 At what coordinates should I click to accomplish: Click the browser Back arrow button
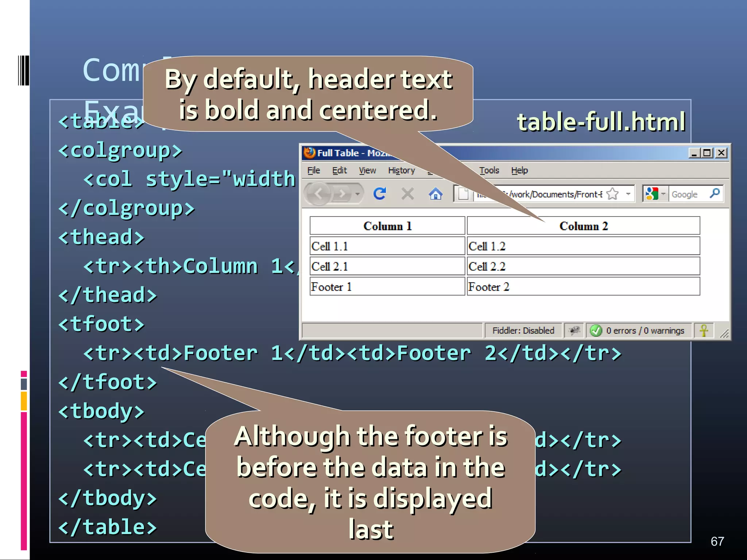318,194
